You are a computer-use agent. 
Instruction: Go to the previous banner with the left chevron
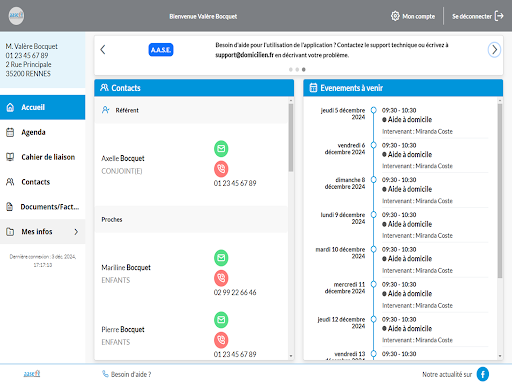pyautogui.click(x=103, y=50)
